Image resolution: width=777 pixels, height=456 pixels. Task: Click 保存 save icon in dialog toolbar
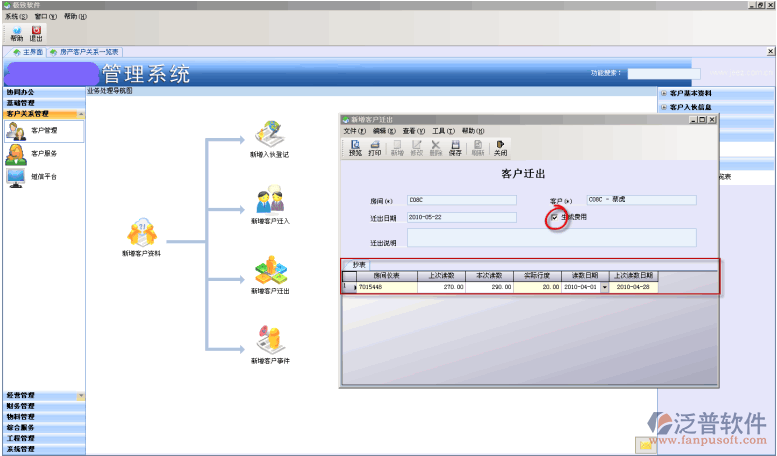click(x=455, y=148)
